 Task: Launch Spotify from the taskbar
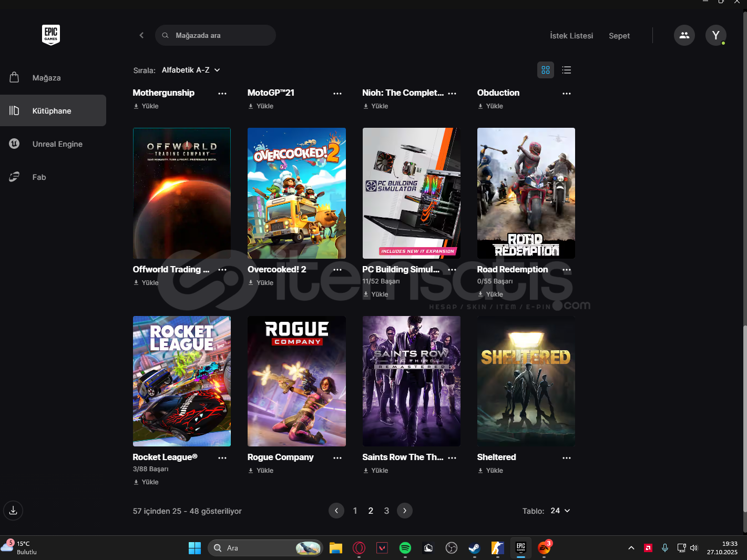tap(405, 548)
